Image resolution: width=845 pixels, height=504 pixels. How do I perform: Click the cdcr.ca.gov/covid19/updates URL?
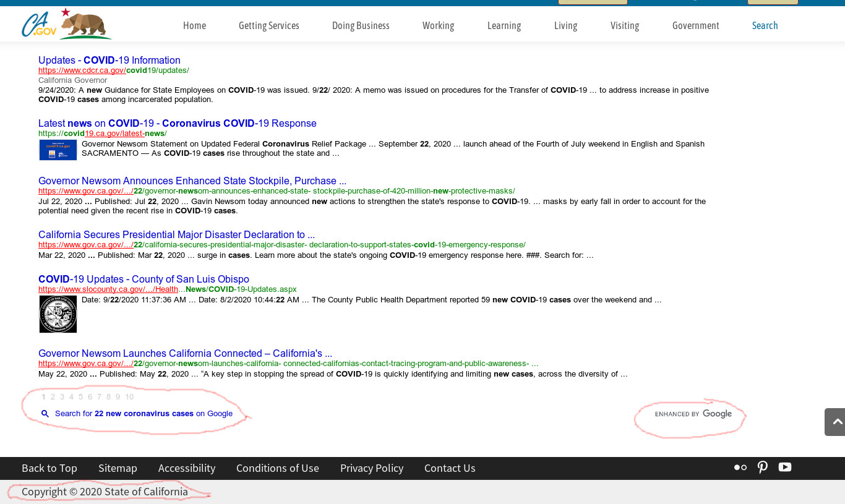click(x=114, y=70)
